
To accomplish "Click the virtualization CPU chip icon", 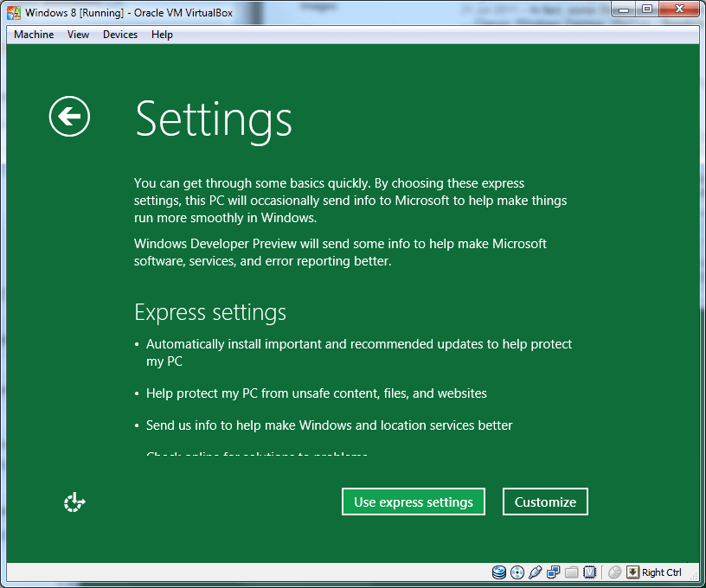I will 589,572.
